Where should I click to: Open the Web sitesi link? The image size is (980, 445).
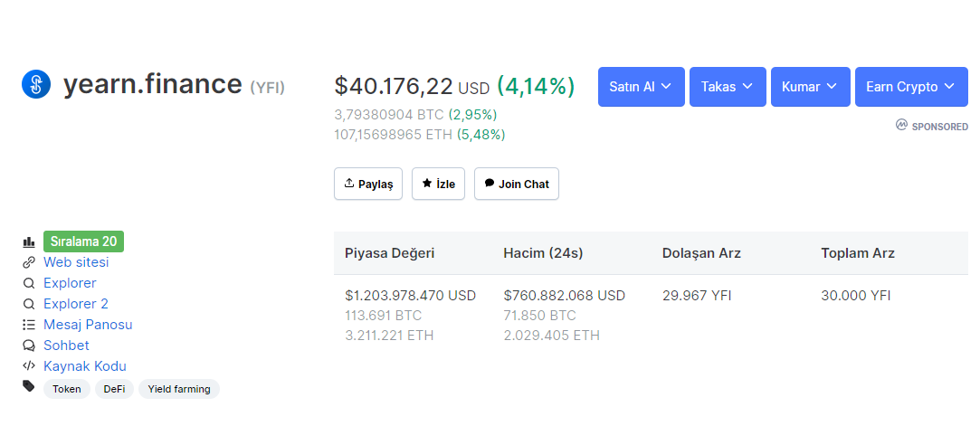point(76,262)
